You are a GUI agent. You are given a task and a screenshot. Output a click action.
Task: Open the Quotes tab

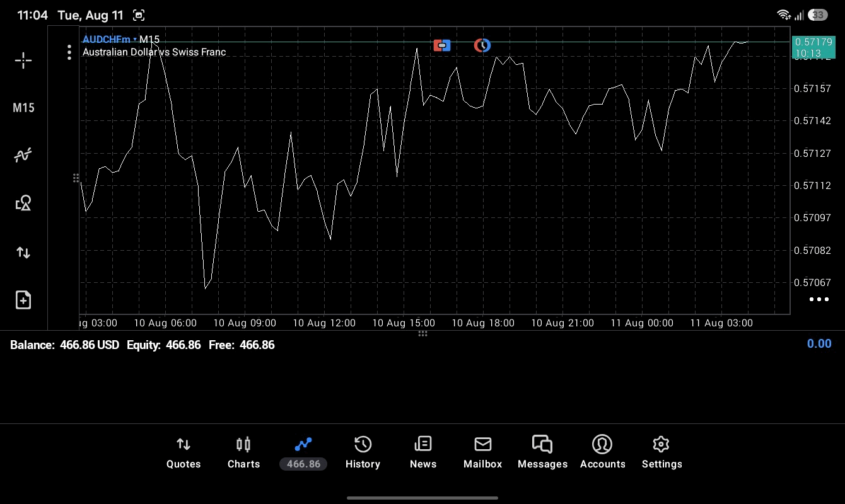tap(184, 453)
